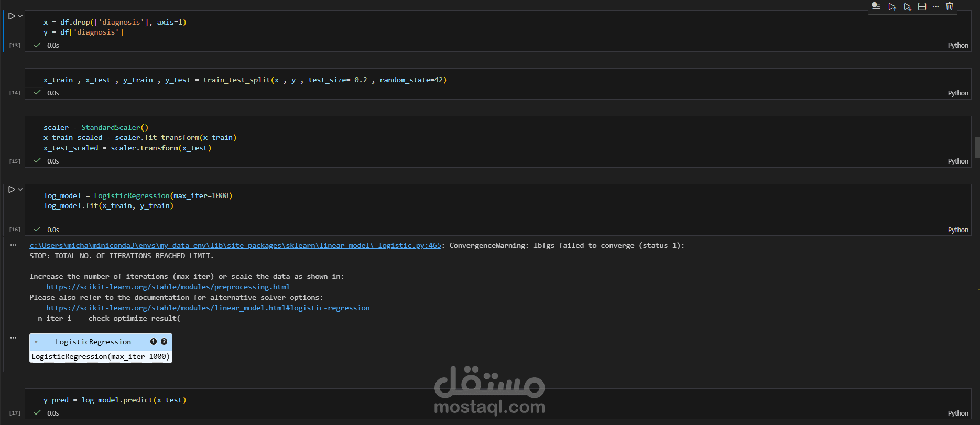This screenshot has height=425, width=980.
Task: Open the documentation question-mark icon on LogisticRegression widget
Action: click(x=164, y=342)
